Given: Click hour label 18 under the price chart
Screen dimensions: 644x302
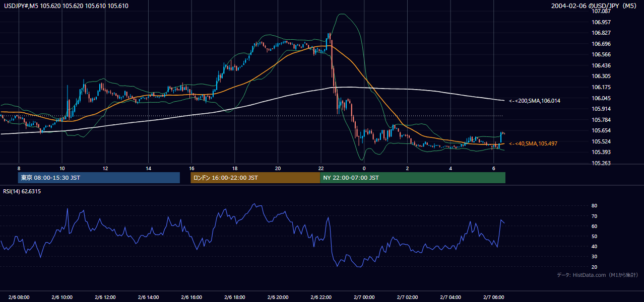Looking at the screenshot, I should tap(235, 168).
